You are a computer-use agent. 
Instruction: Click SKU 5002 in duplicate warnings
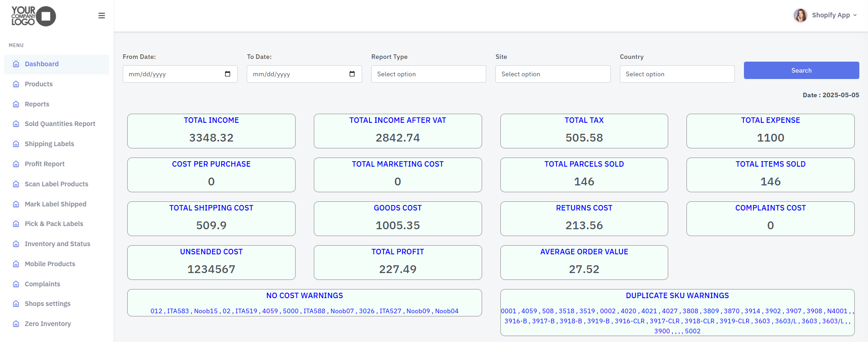pyautogui.click(x=693, y=331)
